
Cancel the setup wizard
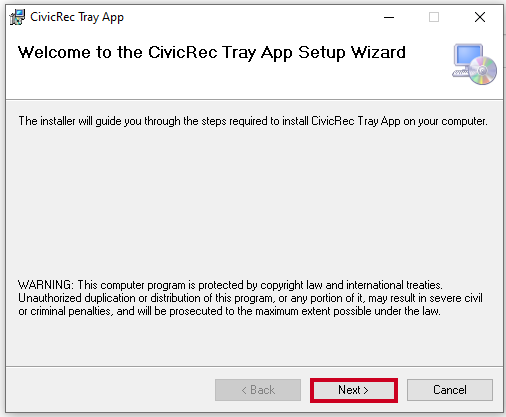coord(450,390)
